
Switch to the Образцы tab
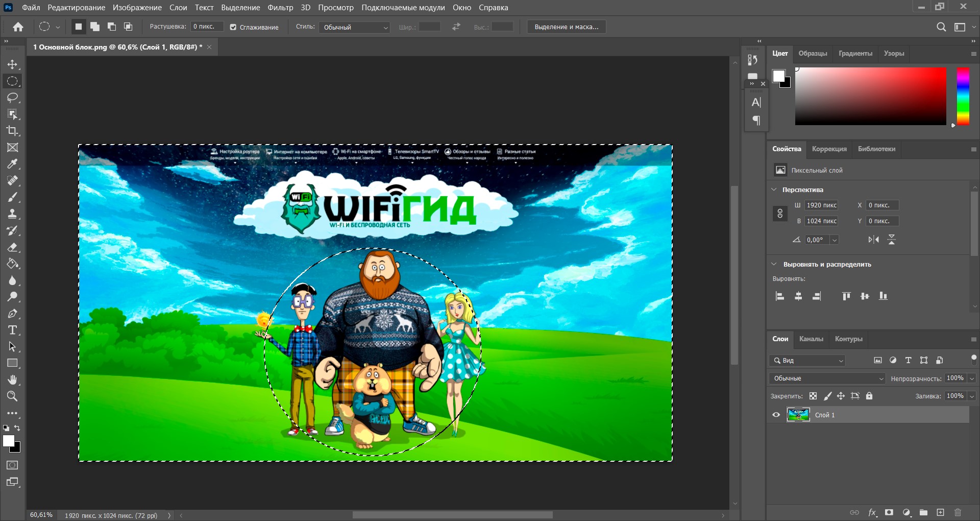pos(813,53)
